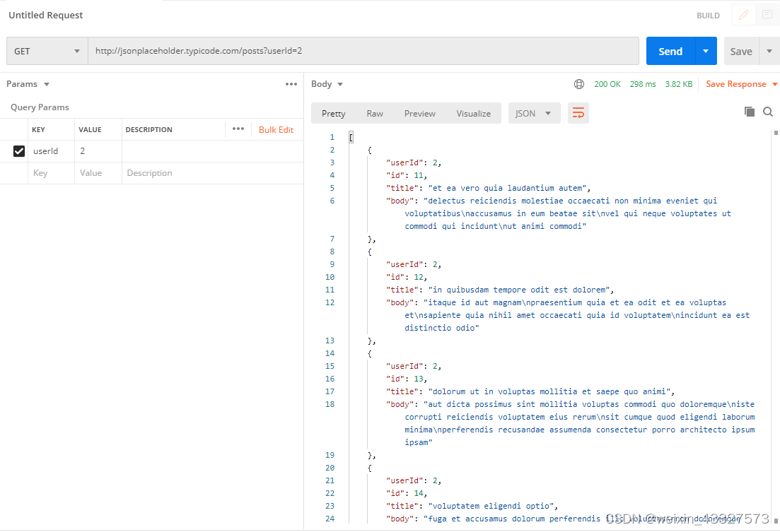Toggle the line wrap icon in response toolbar
The height and width of the screenshot is (532, 780).
coord(578,113)
